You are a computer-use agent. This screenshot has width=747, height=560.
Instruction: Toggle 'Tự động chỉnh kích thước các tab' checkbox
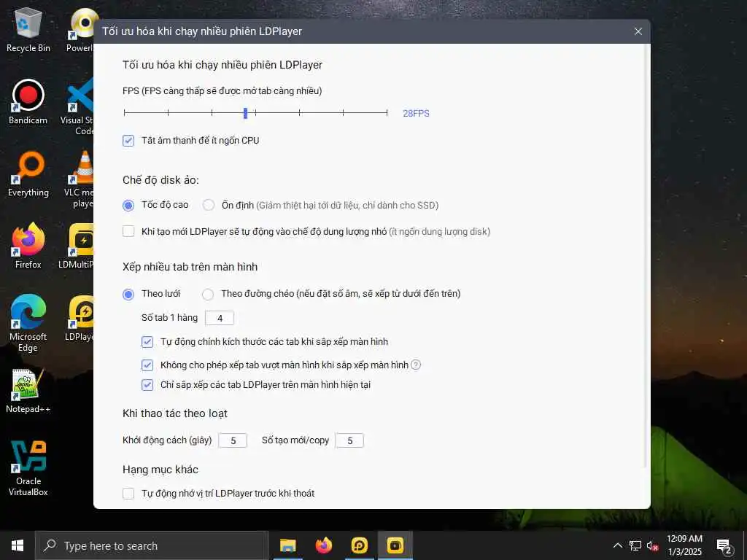point(147,341)
